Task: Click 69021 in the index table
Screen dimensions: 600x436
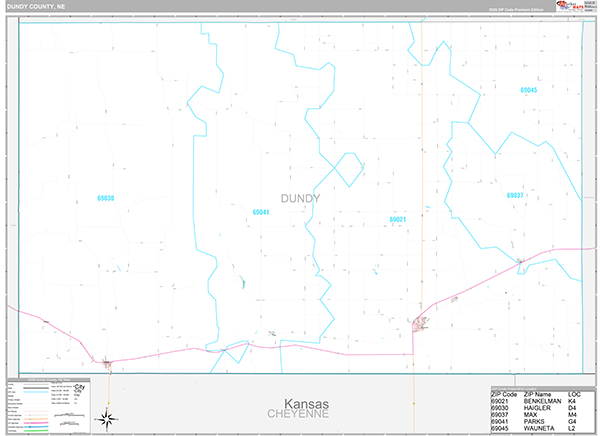Action: pos(500,401)
